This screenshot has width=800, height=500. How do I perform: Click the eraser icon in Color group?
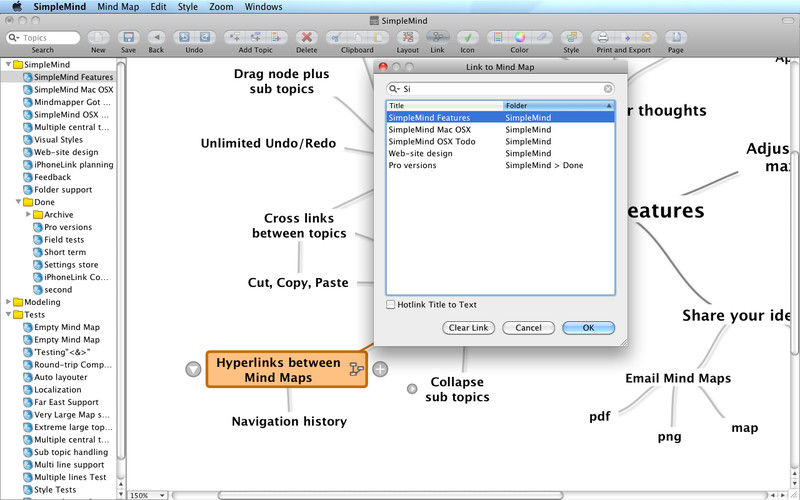click(541, 37)
